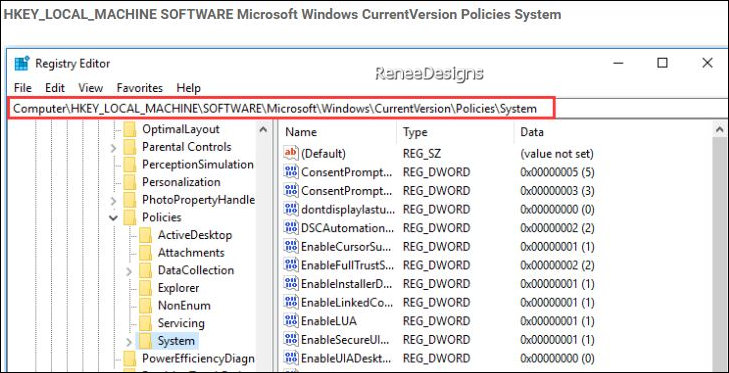Click the Explorer folder icon
The image size is (729, 373).
(146, 288)
